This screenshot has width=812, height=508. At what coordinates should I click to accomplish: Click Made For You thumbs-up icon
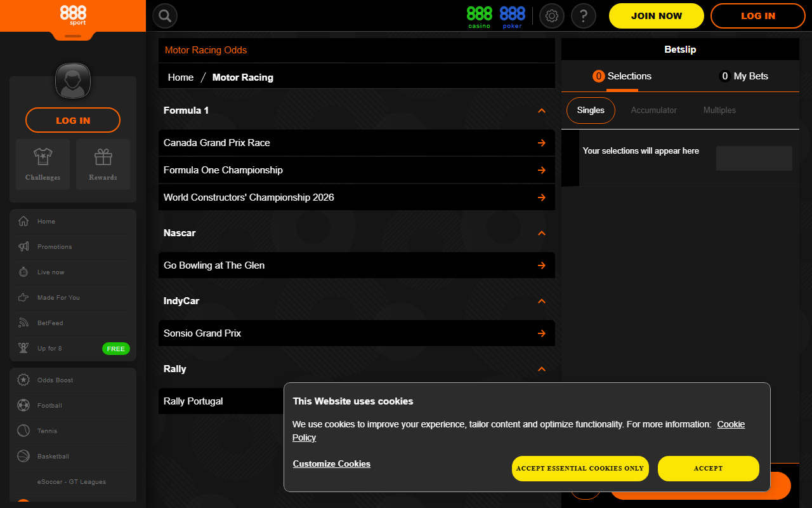pos(23,298)
